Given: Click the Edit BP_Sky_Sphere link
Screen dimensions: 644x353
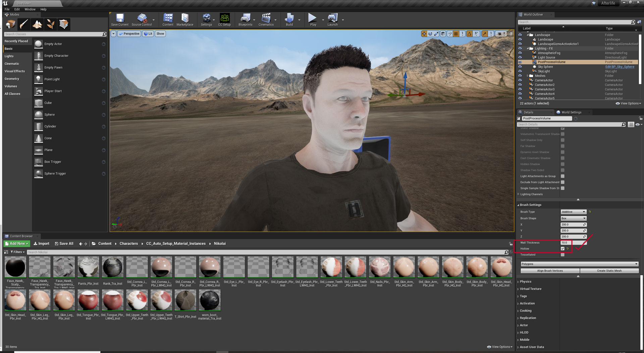Looking at the screenshot, I should 620,67.
